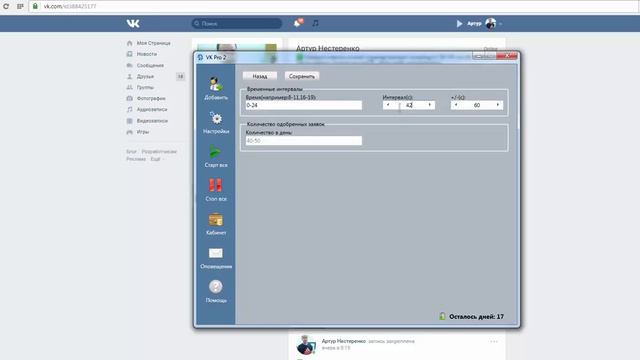Click the VK search field

(x=237, y=24)
